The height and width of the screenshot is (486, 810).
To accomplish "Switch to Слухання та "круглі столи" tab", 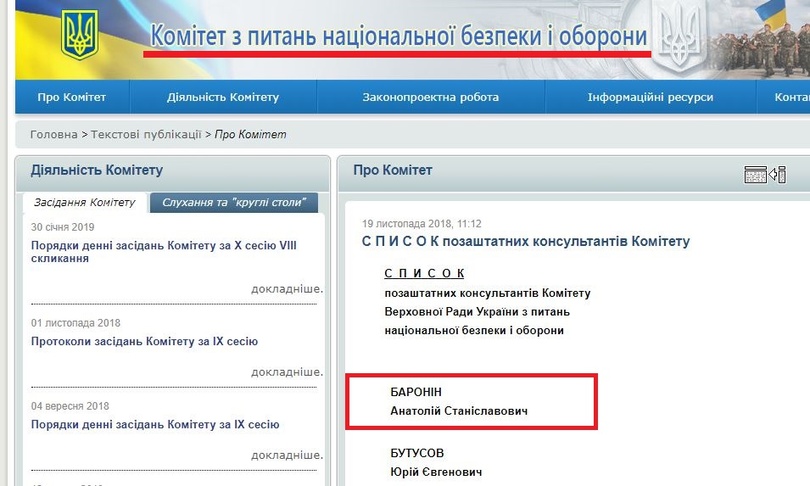I will pos(234,203).
